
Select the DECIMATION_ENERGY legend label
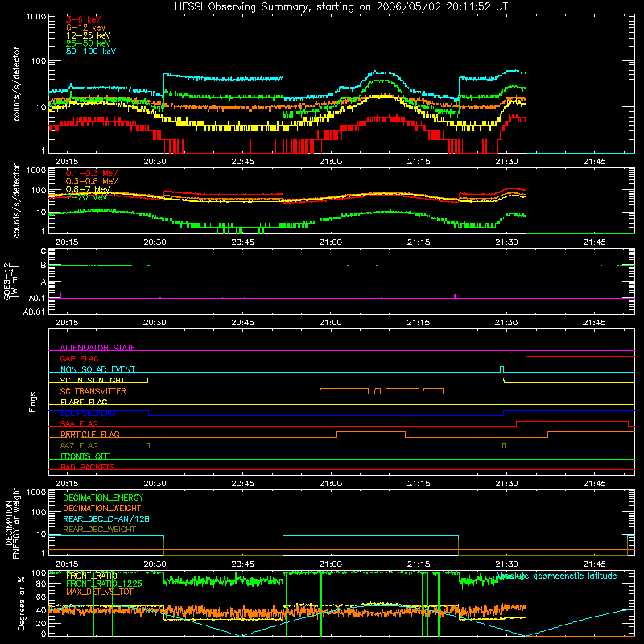[x=103, y=497]
